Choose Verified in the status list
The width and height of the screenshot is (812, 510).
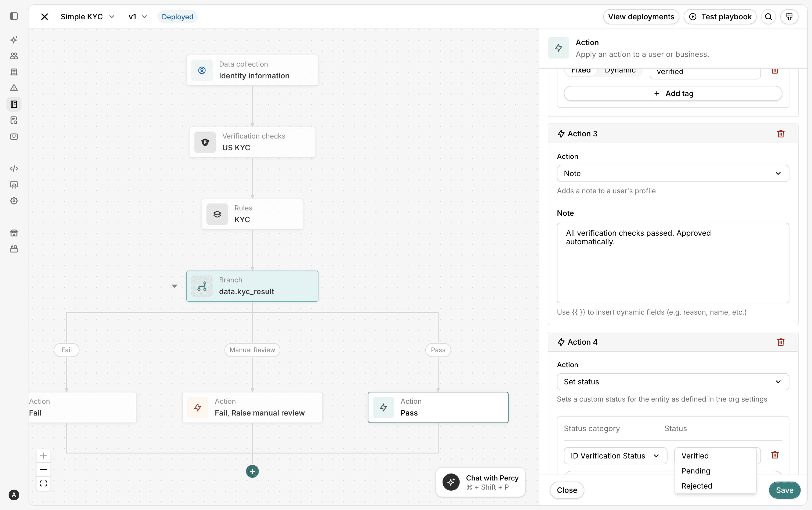pos(715,456)
